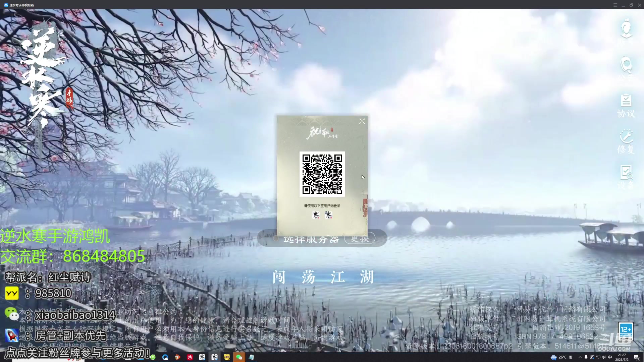Select the first scan-login app icon under QR
Screen dimensions: 644x362
coord(316,215)
